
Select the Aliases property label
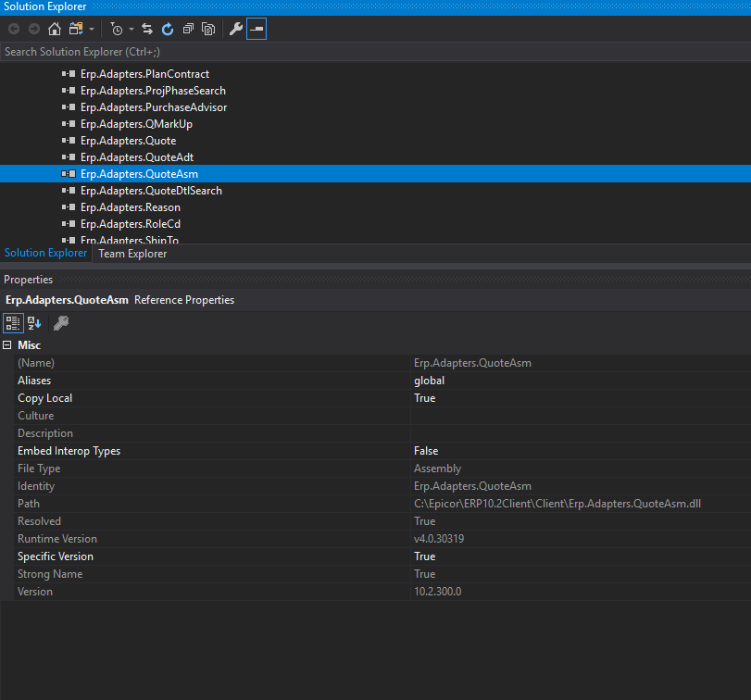click(x=34, y=381)
